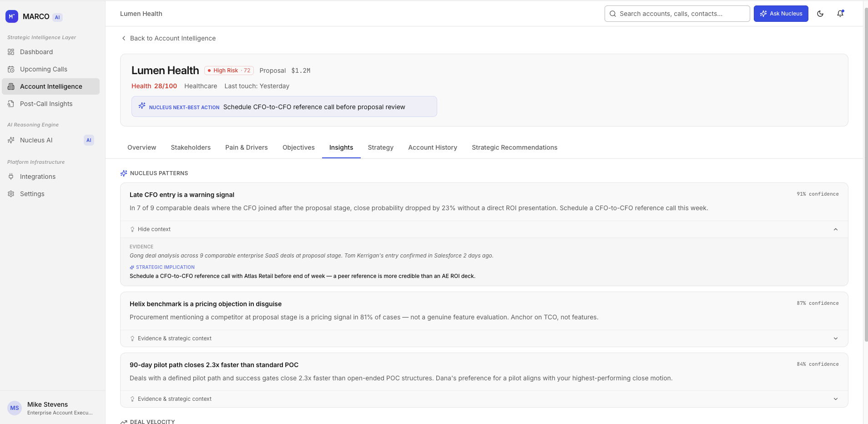Toggle dark mode moon icon

[x=820, y=14]
